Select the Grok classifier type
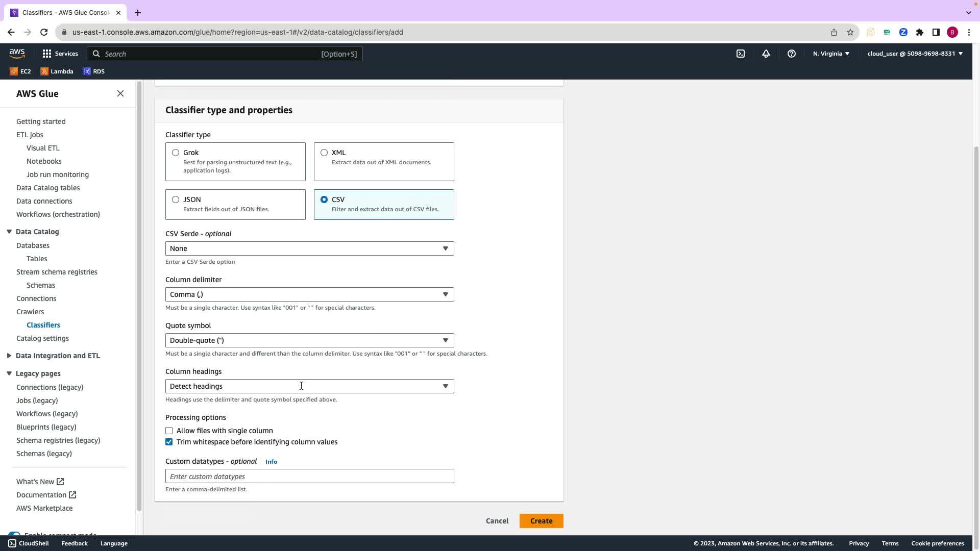 pos(176,153)
